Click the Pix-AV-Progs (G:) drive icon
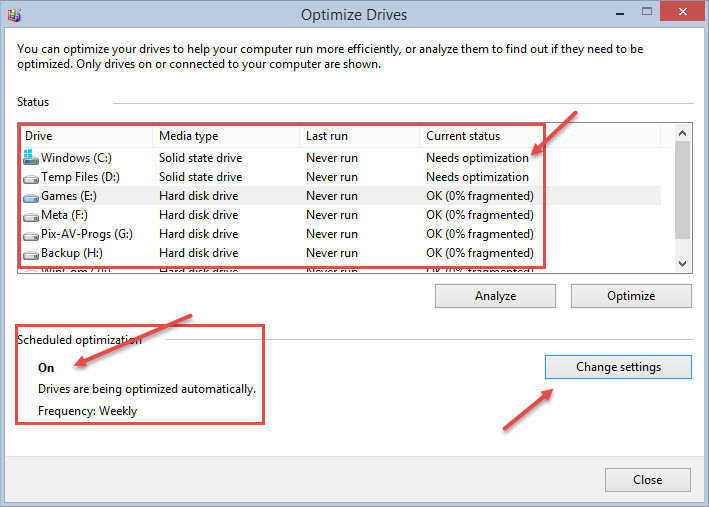The width and height of the screenshot is (709, 507). pyautogui.click(x=31, y=236)
